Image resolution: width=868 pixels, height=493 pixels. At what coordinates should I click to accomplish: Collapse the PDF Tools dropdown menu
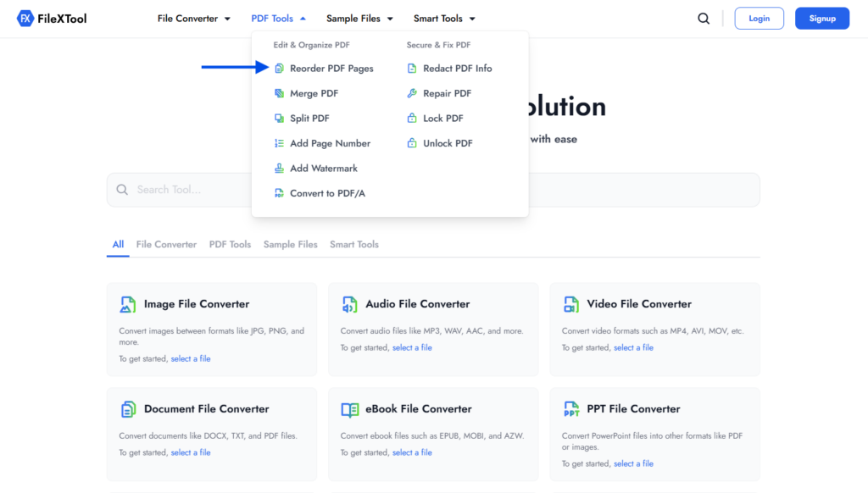click(278, 19)
